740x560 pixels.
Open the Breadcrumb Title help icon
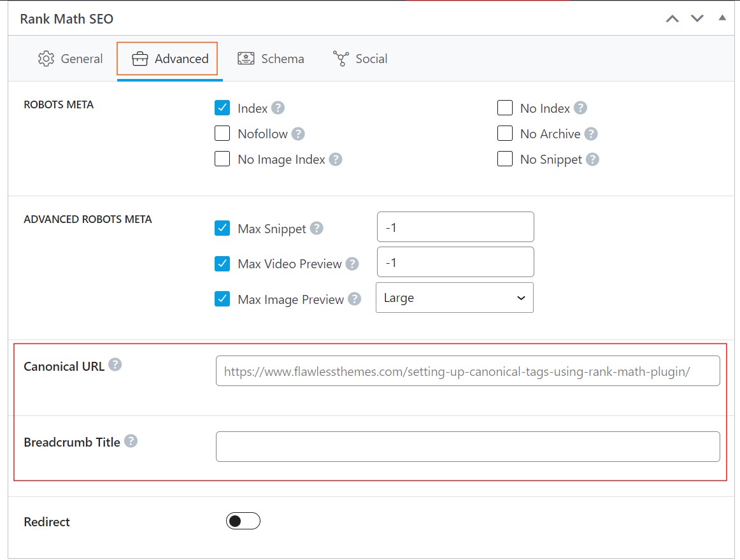coord(130,440)
